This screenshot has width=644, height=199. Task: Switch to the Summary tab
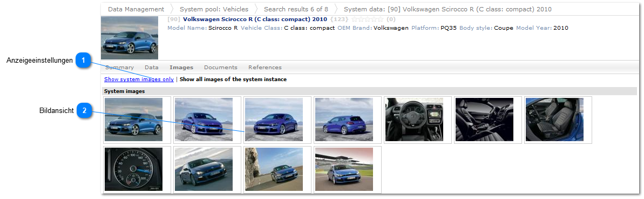point(119,68)
